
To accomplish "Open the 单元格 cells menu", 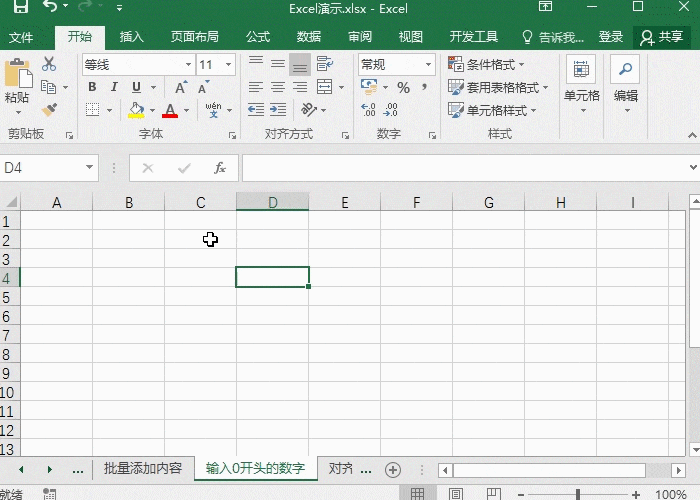I will point(581,85).
